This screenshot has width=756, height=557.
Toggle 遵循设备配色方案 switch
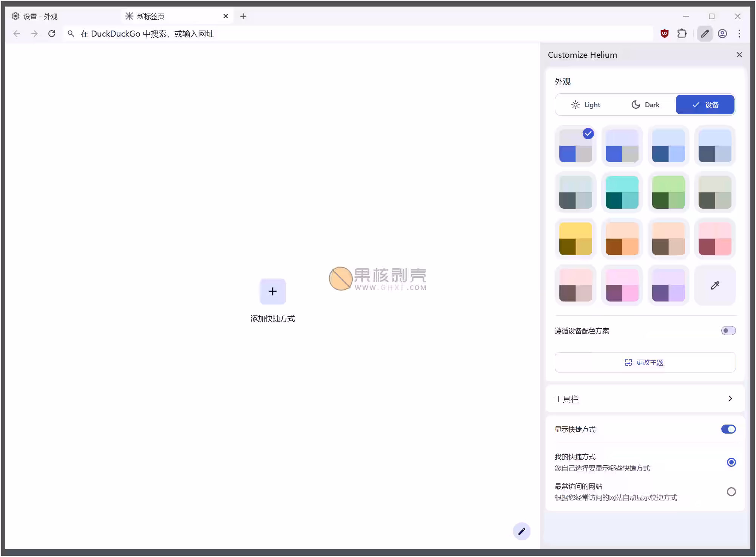click(728, 331)
